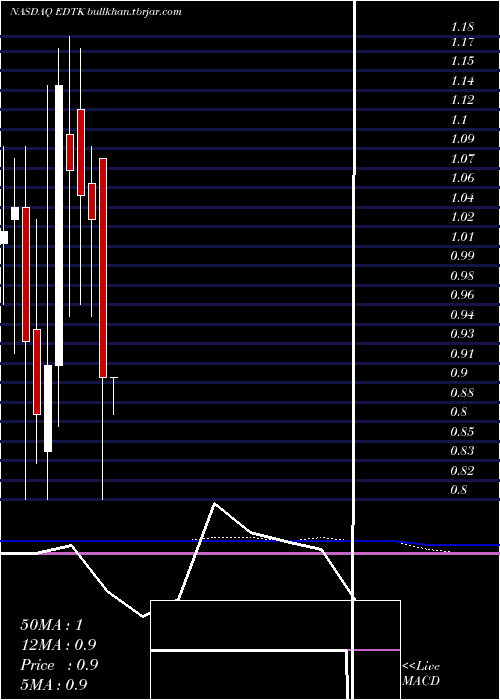
Task: Click the Price : 0.9 readout
Action: [x=59, y=665]
